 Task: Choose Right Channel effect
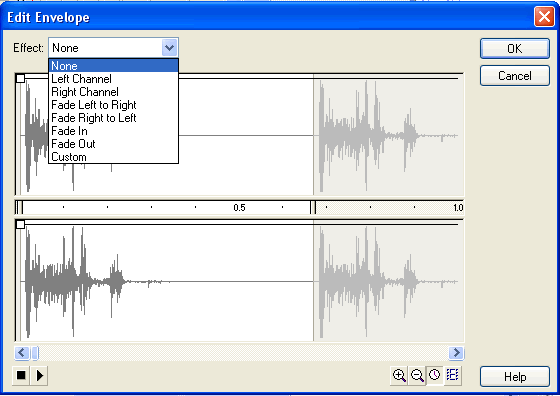click(x=113, y=92)
